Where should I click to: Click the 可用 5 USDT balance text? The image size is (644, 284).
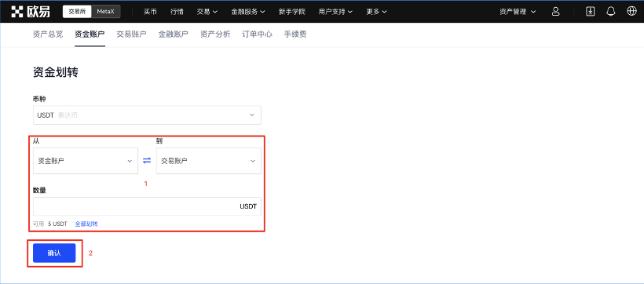tap(50, 224)
